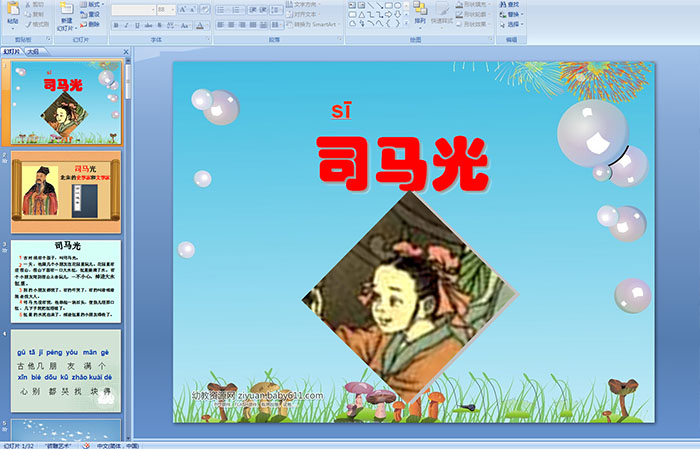Open the Select (选择) dropdown
The image size is (700, 449).
512,24
